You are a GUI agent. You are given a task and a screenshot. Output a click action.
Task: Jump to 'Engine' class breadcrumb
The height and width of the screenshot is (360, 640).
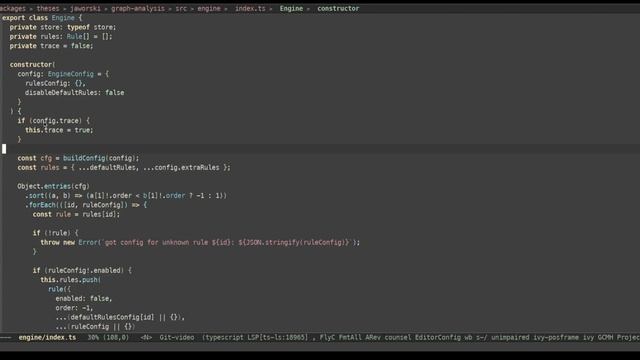(291, 8)
